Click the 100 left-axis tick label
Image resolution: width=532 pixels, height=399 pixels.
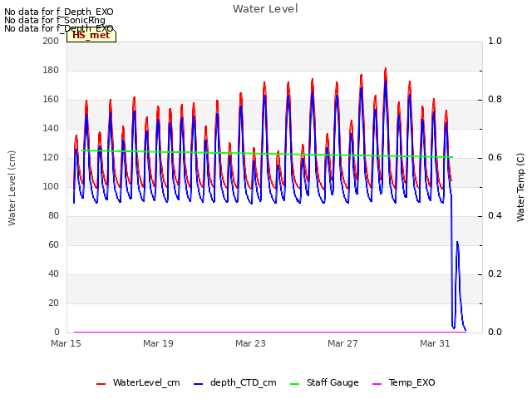click(x=51, y=186)
